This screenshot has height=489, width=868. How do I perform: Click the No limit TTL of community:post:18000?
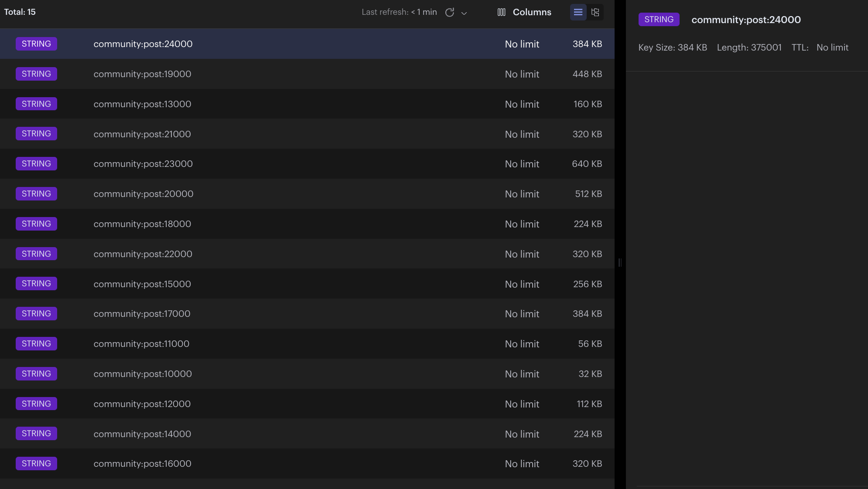pos(522,224)
